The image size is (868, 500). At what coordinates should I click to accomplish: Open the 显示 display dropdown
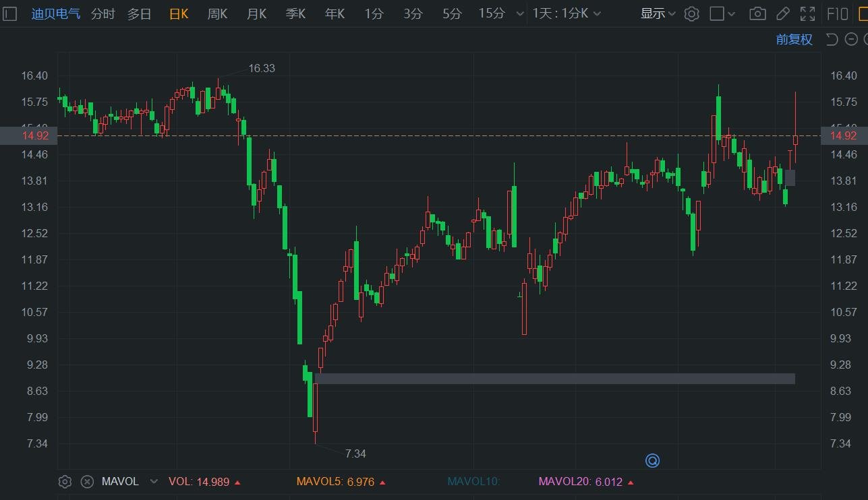click(658, 13)
